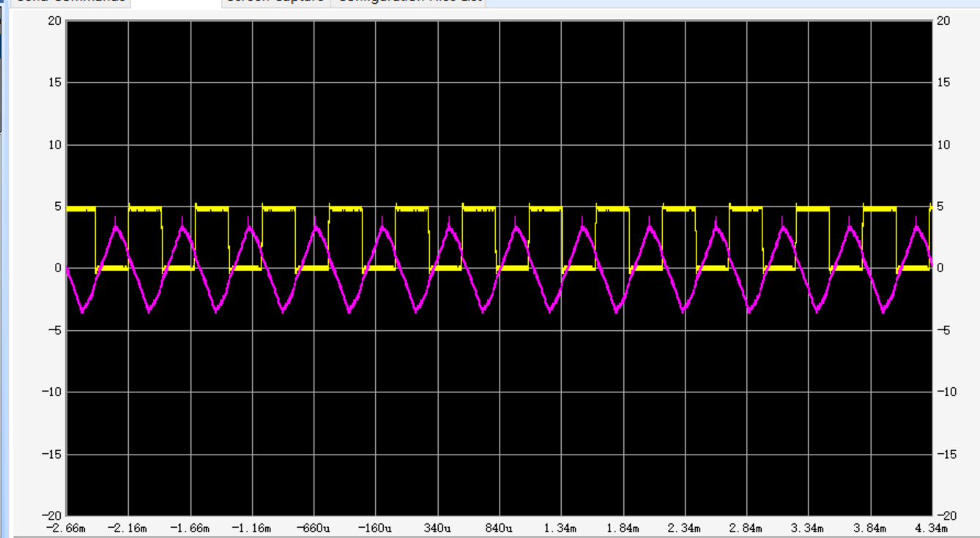Select the -2.16m time axis label
Viewport: 980px width, 538px height.
click(x=128, y=528)
